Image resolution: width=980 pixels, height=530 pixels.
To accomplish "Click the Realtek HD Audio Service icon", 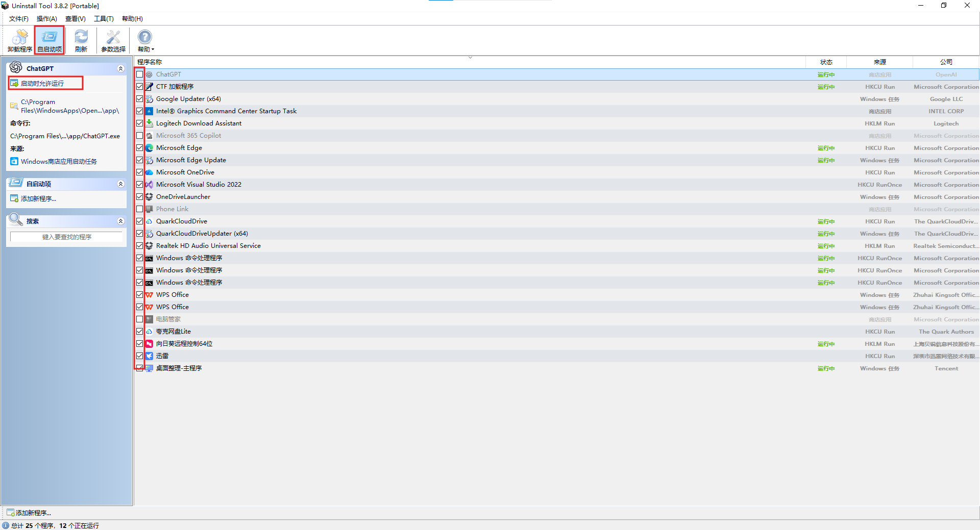I will [149, 246].
